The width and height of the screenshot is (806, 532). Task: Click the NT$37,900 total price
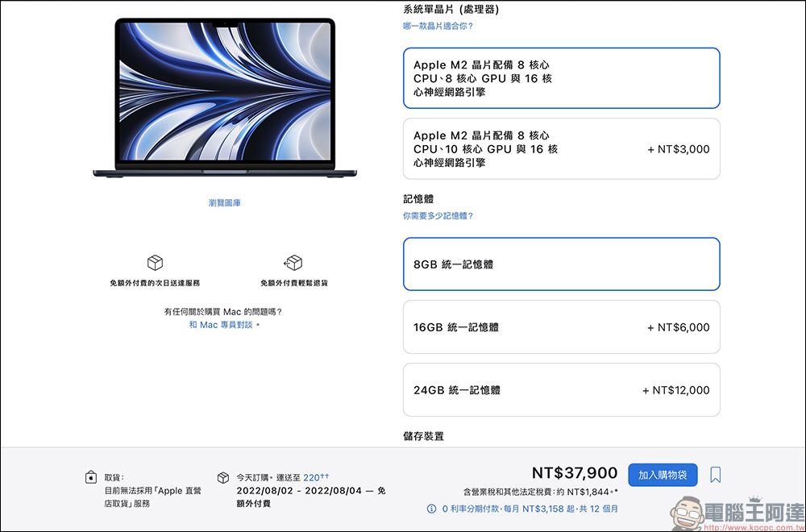575,473
